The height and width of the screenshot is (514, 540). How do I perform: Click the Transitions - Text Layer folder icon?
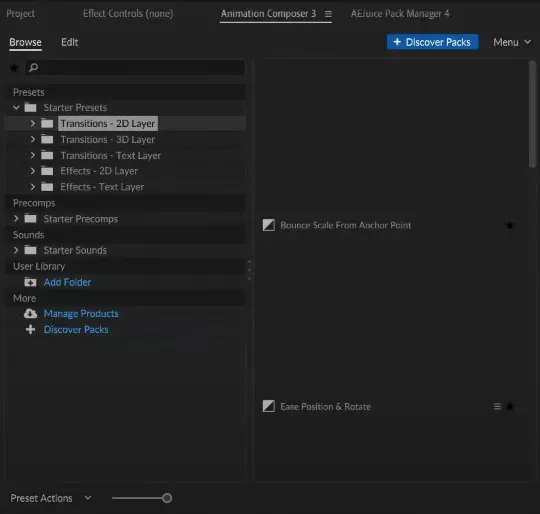[x=47, y=155]
